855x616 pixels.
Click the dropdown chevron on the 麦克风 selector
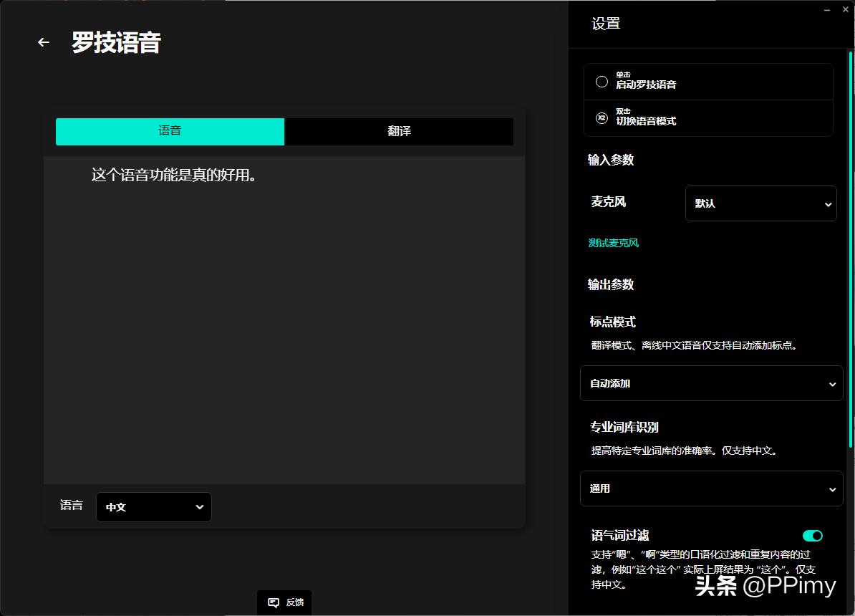click(x=829, y=203)
